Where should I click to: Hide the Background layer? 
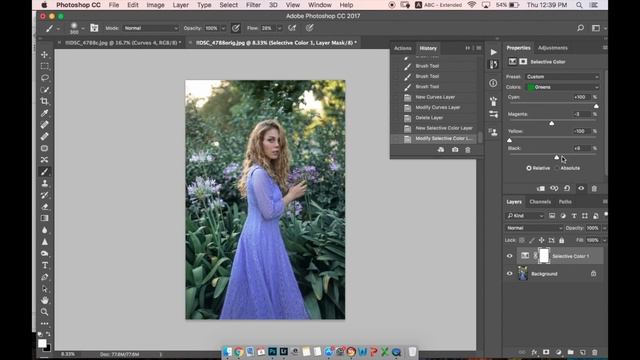coord(509,273)
